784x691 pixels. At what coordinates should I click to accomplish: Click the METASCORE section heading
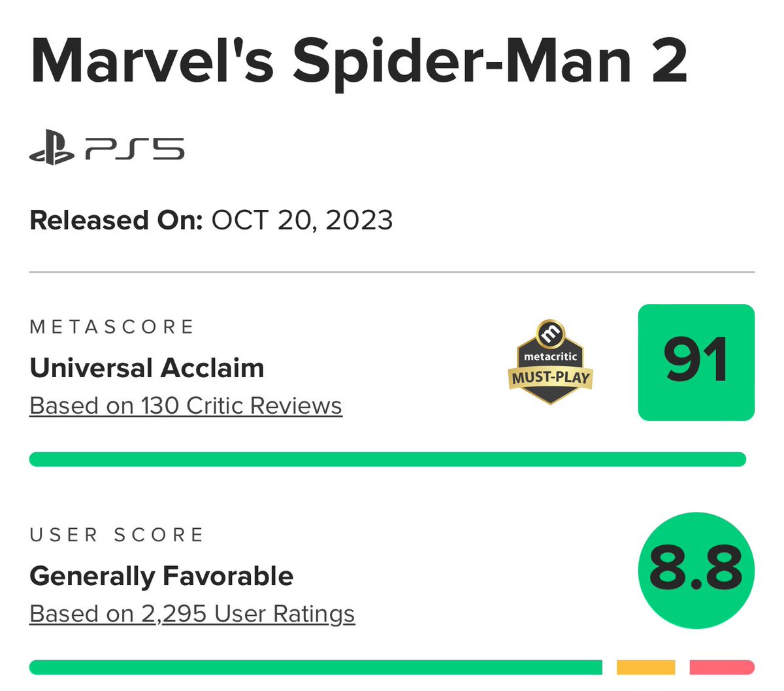point(112,326)
